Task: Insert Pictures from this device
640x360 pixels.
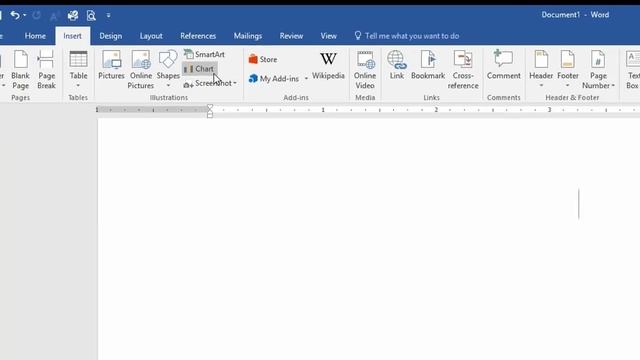Action: (111, 65)
